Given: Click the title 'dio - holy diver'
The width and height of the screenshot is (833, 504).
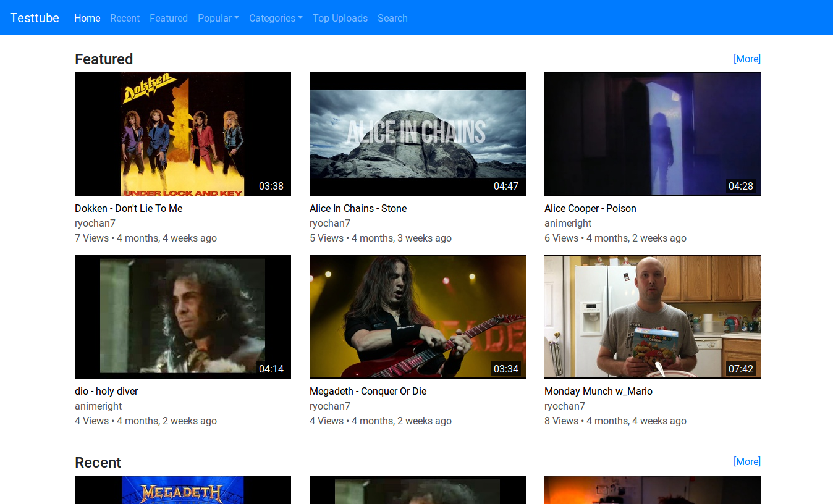Looking at the screenshot, I should pyautogui.click(x=106, y=391).
